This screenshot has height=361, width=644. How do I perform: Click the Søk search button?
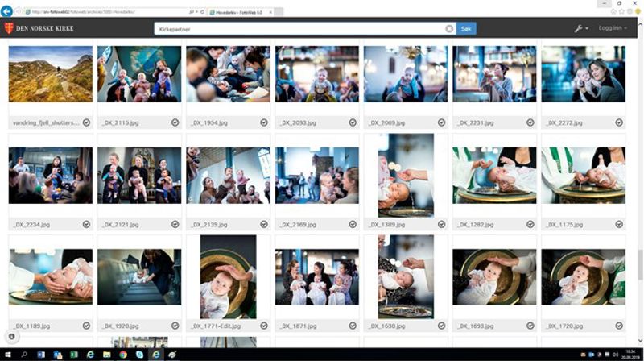466,28
